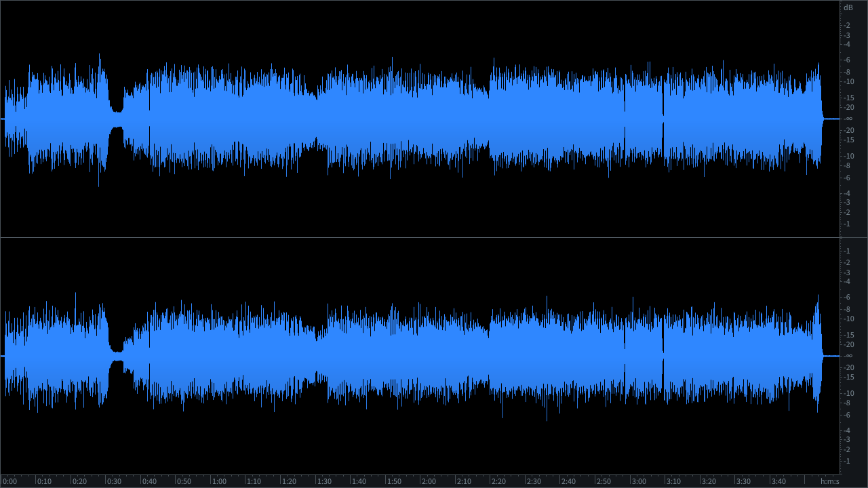The width and height of the screenshot is (868, 488).
Task: Click the 0:00 mark on the time ruler
Action: tap(9, 481)
